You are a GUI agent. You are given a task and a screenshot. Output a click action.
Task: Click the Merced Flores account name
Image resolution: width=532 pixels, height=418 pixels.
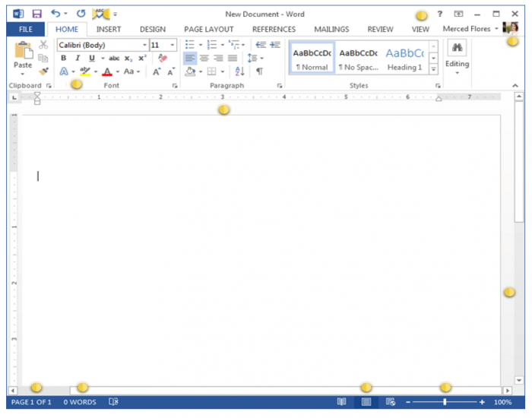pyautogui.click(x=467, y=29)
